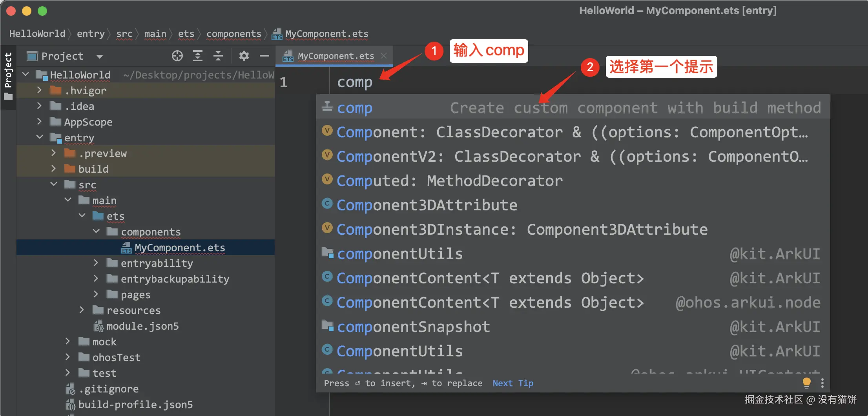Hide the Project panel with minus icon

(264, 56)
